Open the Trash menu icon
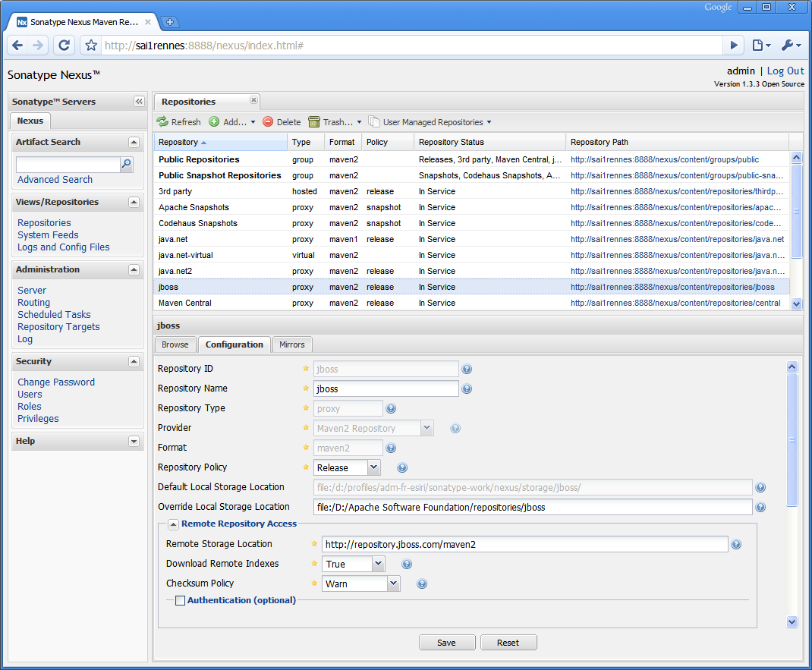 tap(314, 122)
